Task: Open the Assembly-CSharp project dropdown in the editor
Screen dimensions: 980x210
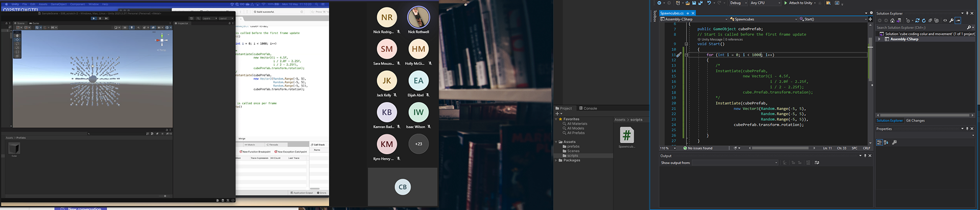Action: click(694, 19)
